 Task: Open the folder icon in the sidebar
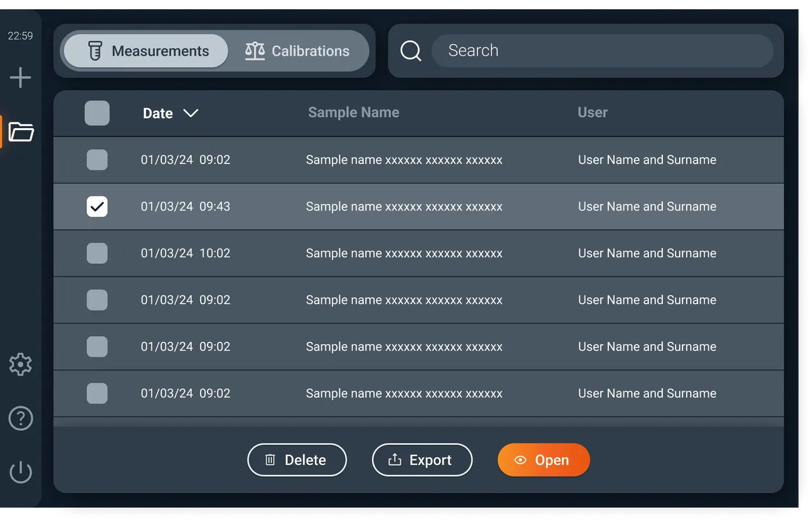[x=21, y=132]
